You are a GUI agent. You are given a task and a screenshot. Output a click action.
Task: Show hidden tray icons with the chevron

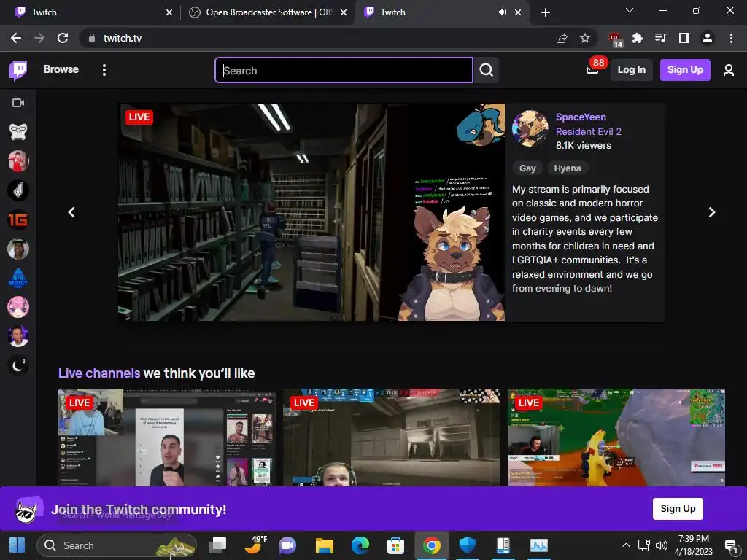pyautogui.click(x=627, y=545)
